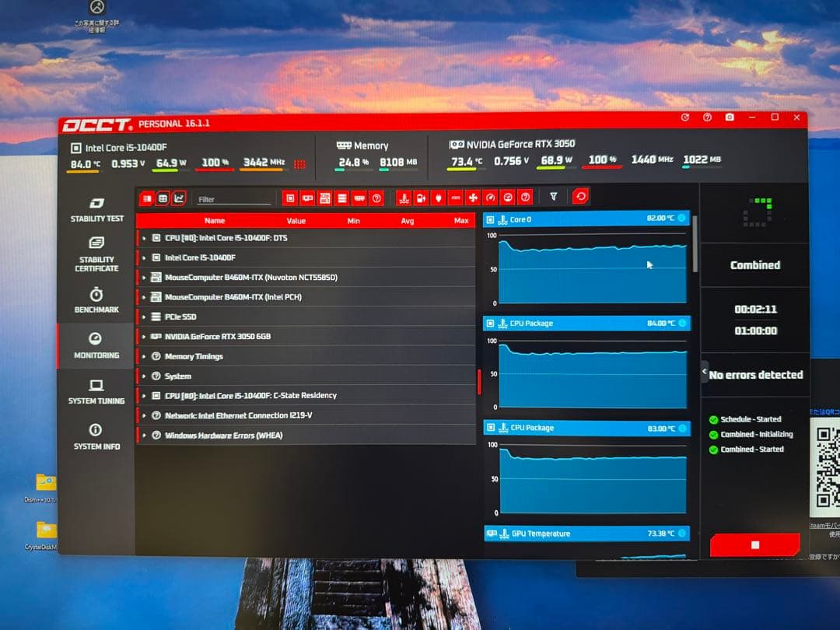The width and height of the screenshot is (840, 630).
Task: Click the red core grid icon beside 3442 MHz
Action: coord(299,164)
